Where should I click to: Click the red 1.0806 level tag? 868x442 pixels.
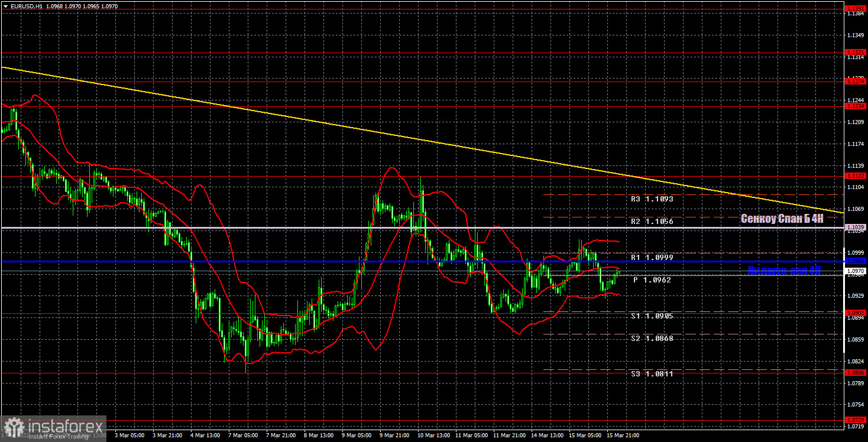click(856, 372)
